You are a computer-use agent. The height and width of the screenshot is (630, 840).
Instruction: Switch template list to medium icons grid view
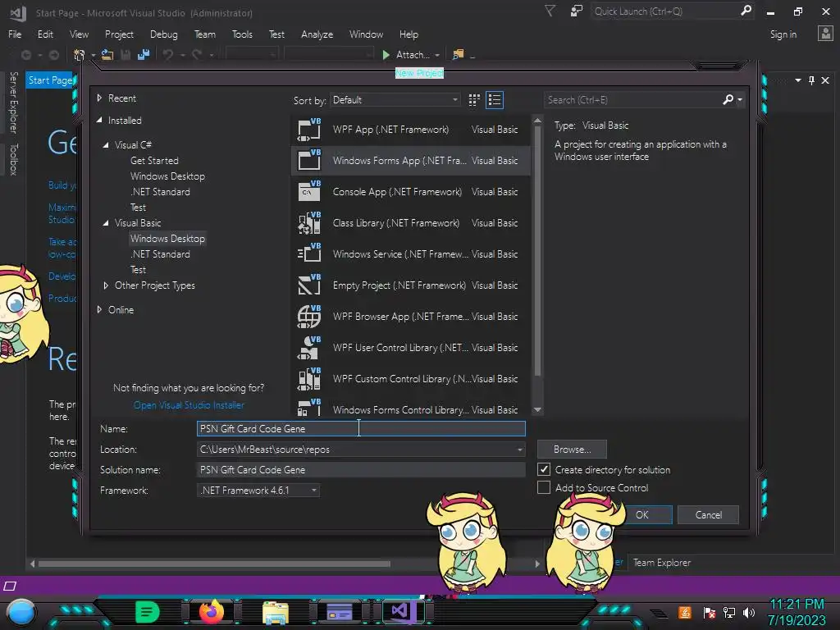coord(474,100)
